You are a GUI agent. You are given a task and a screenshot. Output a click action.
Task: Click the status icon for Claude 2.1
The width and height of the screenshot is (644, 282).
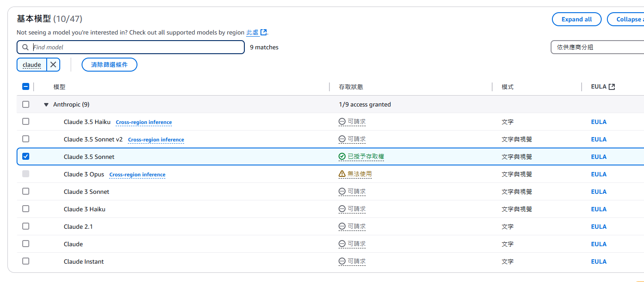click(342, 227)
